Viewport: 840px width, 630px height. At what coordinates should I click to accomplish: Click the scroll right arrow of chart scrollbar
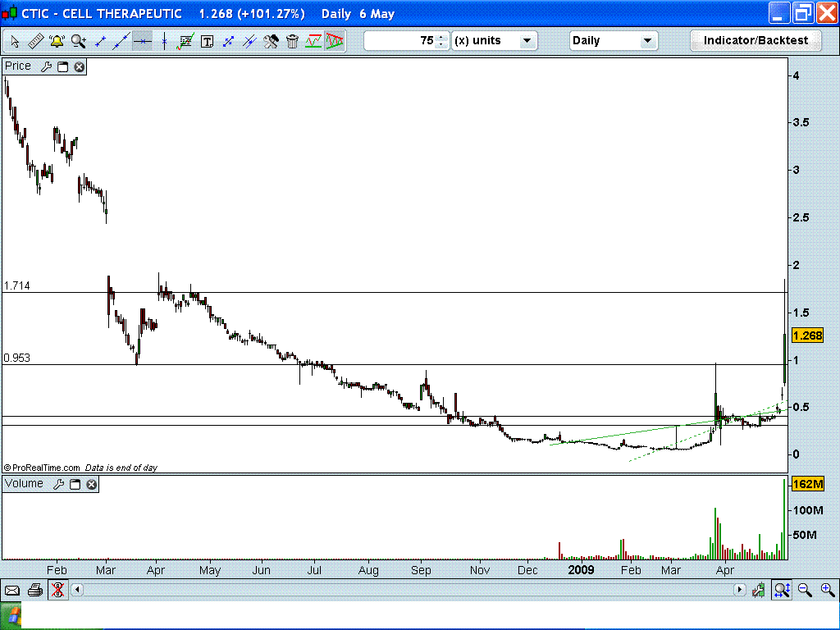739,590
